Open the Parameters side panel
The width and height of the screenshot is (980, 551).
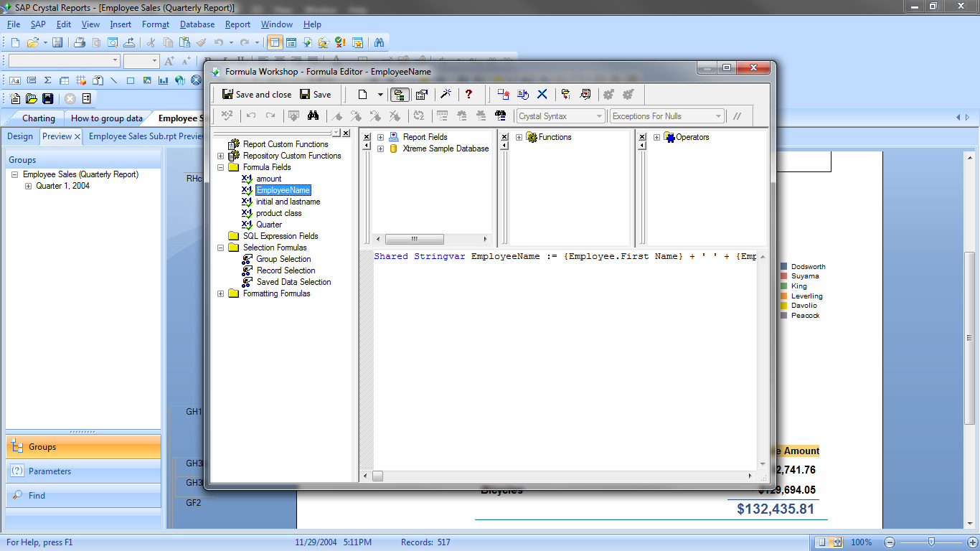83,471
